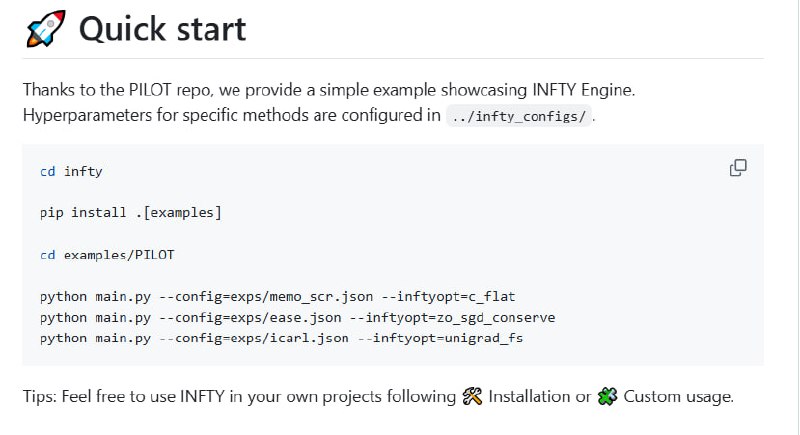800x435 pixels.
Task: Click the Quick start heading
Action: (162, 29)
